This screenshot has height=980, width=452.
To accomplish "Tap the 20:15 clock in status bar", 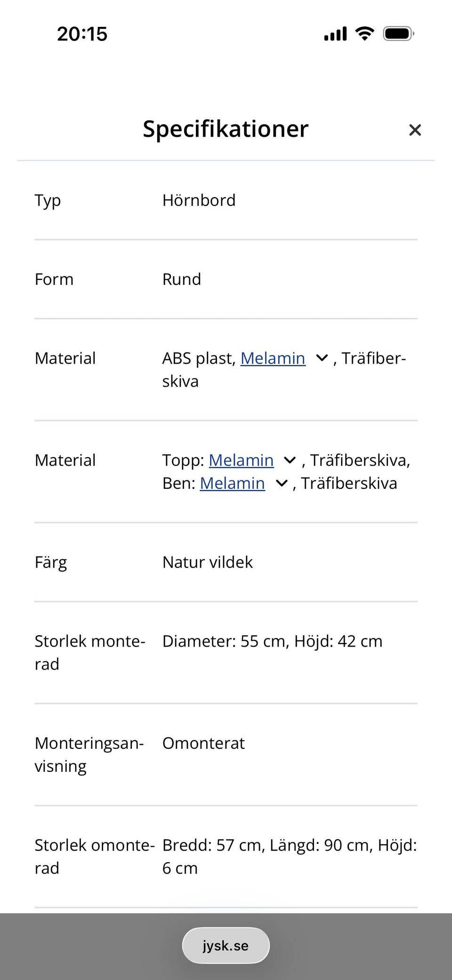I will (82, 34).
